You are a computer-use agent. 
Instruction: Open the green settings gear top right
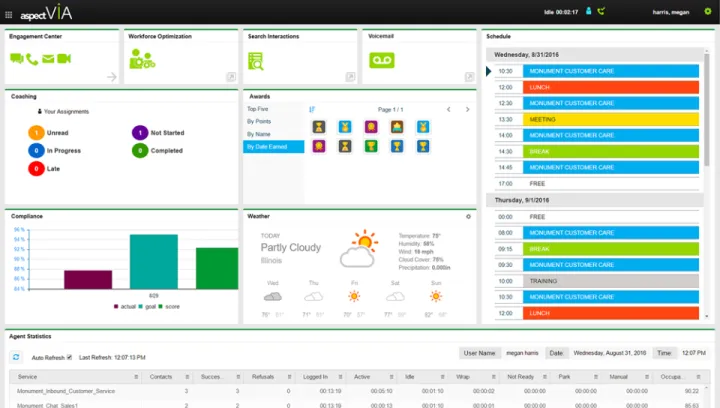[708, 11]
